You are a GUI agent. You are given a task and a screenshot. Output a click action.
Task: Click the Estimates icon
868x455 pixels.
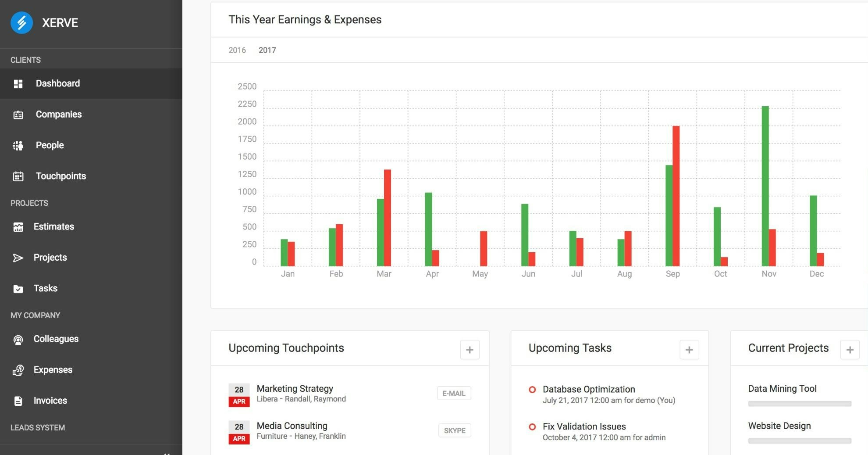[18, 227]
